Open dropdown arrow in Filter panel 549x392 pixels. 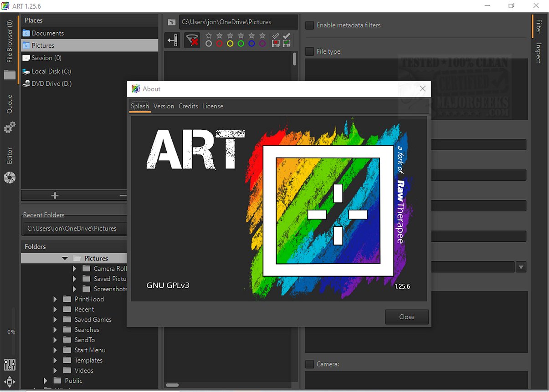click(521, 267)
